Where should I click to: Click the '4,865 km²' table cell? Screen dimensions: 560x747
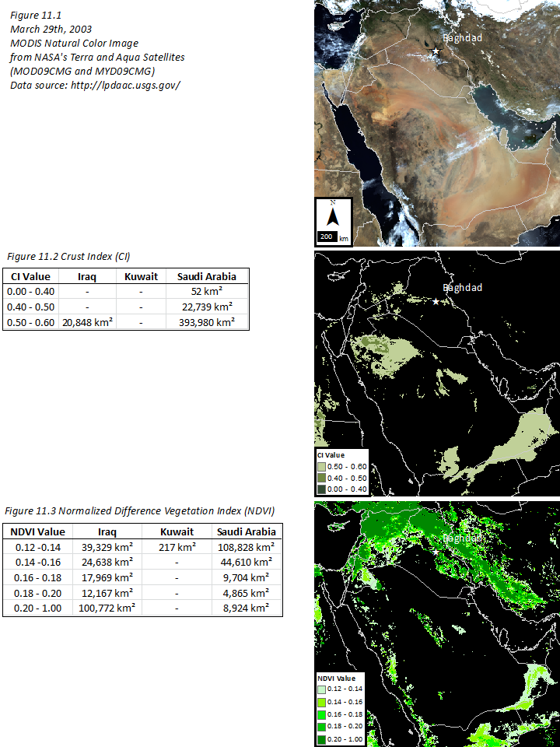(x=247, y=593)
